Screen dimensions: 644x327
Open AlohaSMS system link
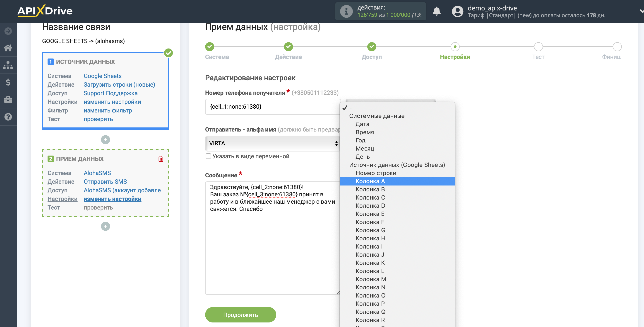pyautogui.click(x=97, y=173)
